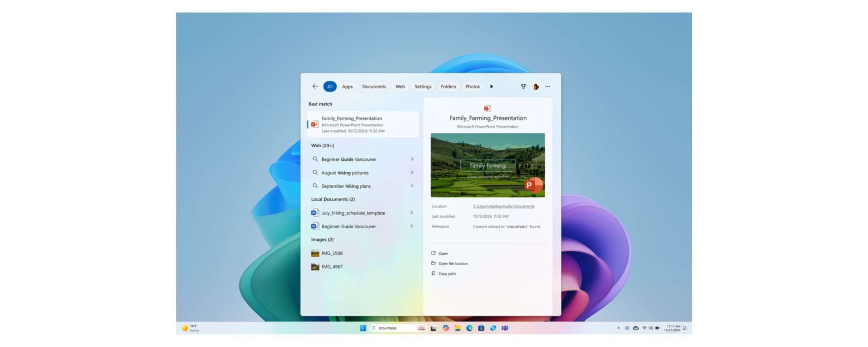Expand the July_hiking_schedule_template chevron

pos(412,213)
